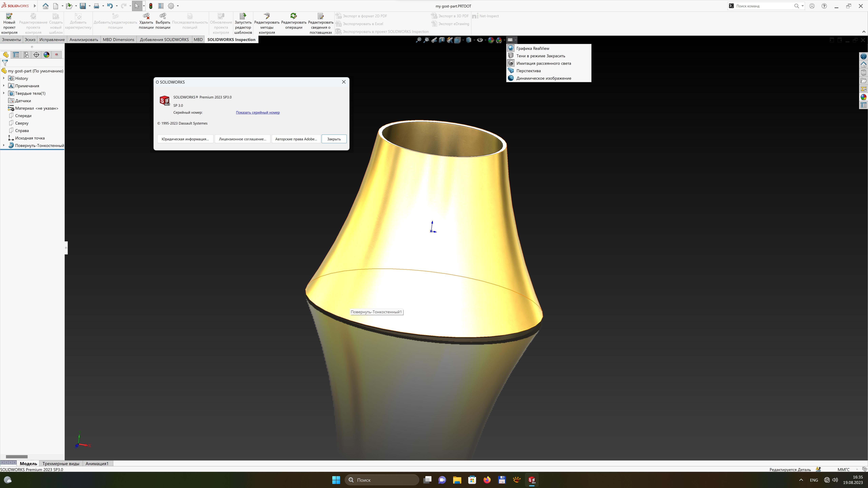
Task: Open Анимация1 bottom tab
Action: tap(97, 464)
